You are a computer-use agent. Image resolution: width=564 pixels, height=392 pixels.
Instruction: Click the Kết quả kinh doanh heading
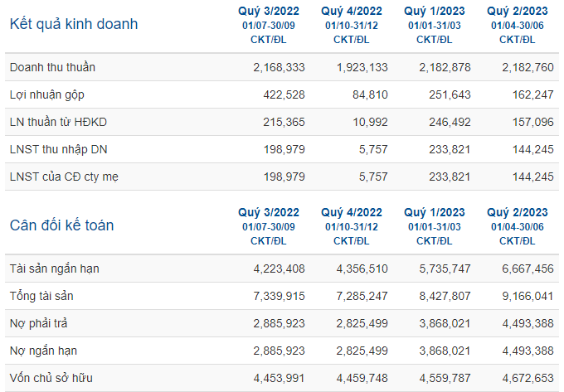[74, 24]
